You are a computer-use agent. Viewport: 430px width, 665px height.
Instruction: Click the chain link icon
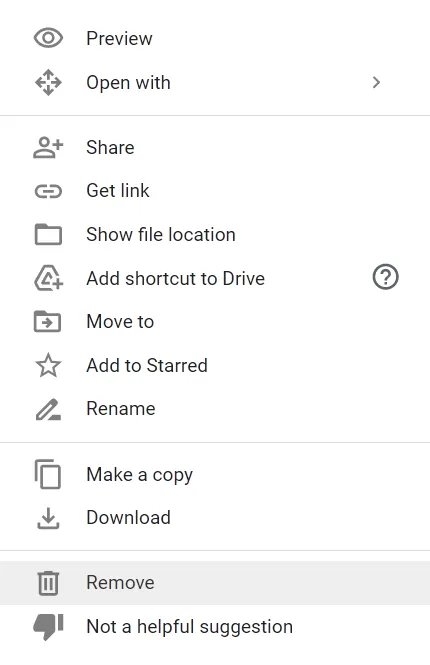(x=48, y=192)
